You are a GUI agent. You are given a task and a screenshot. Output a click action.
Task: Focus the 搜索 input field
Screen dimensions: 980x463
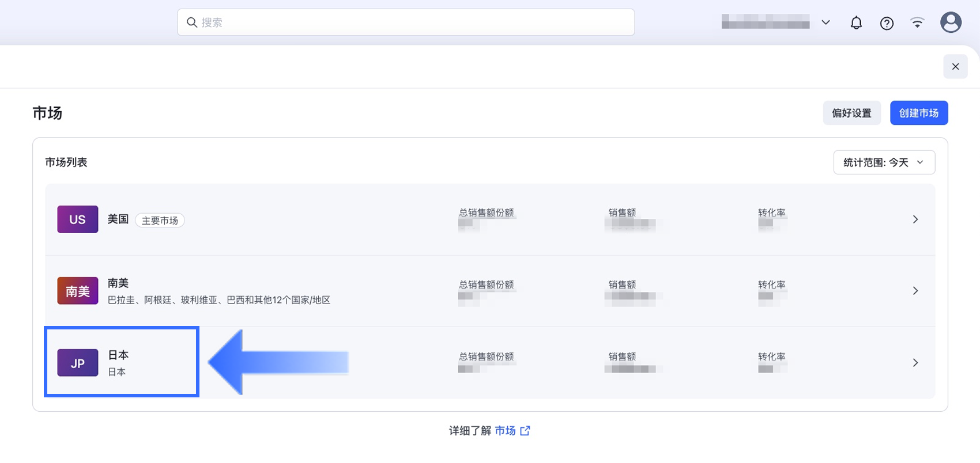click(415, 22)
